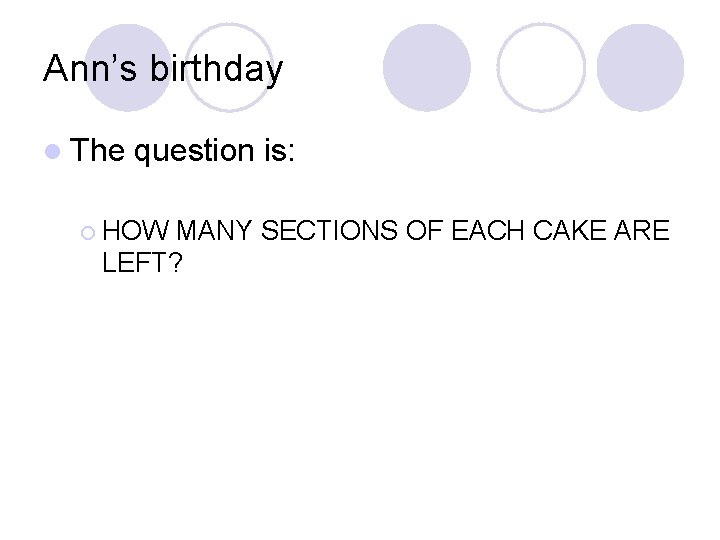The image size is (720, 540).
Task: Click the word "birthday" in the title
Action: 216,69
